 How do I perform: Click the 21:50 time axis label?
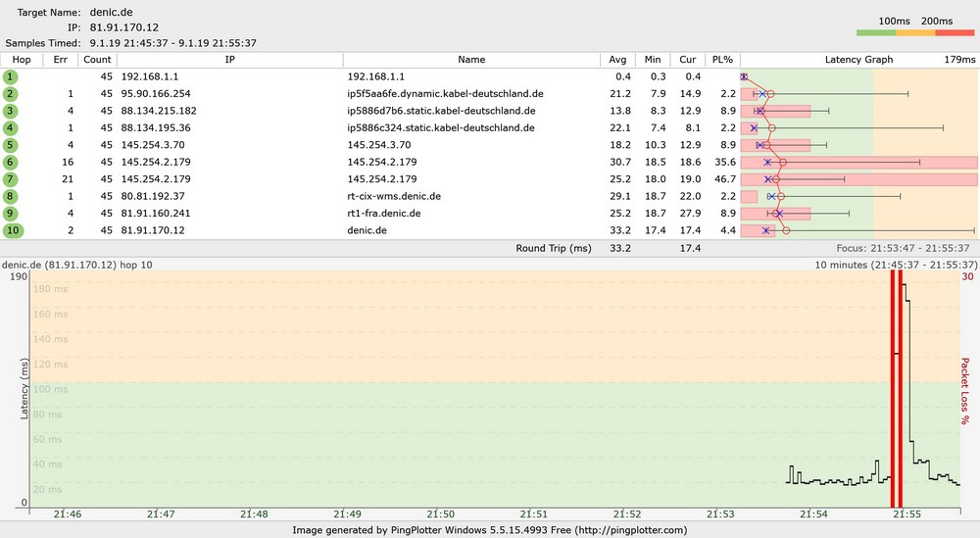(x=441, y=514)
